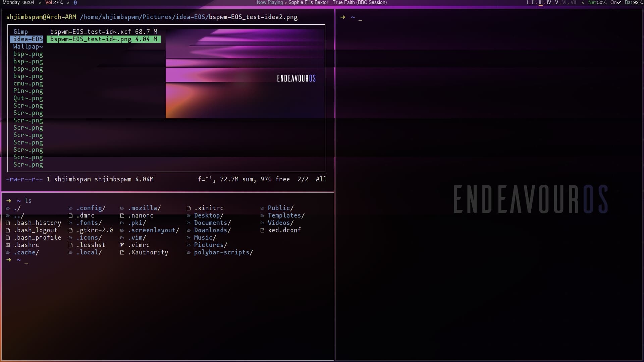Switch to workspace II in the polybar
This screenshot has height=362, width=644.
point(533,3)
